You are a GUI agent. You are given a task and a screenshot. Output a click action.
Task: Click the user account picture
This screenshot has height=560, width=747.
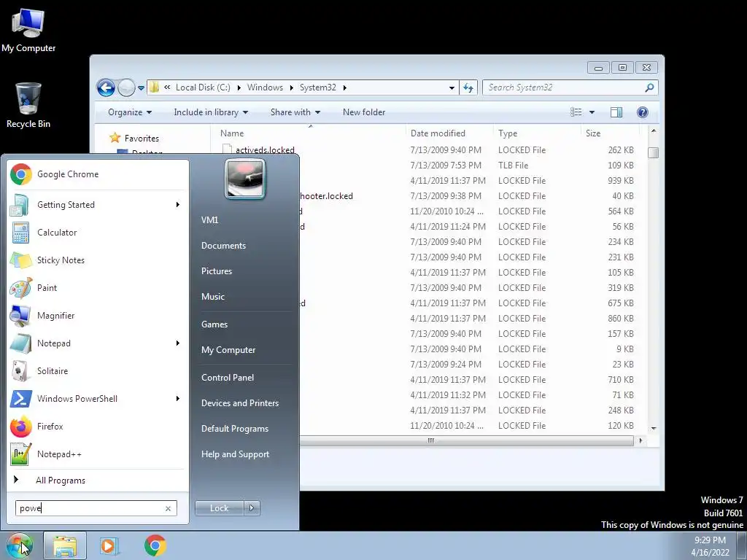click(x=245, y=179)
